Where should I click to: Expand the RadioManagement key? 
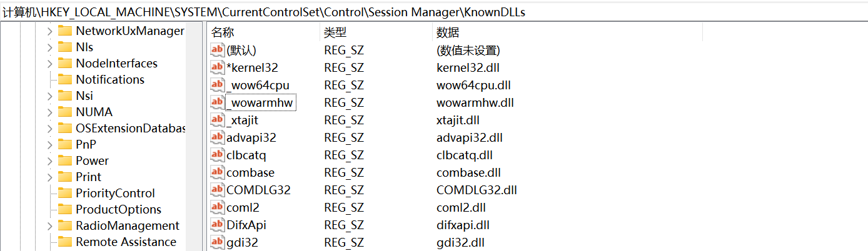pos(49,225)
